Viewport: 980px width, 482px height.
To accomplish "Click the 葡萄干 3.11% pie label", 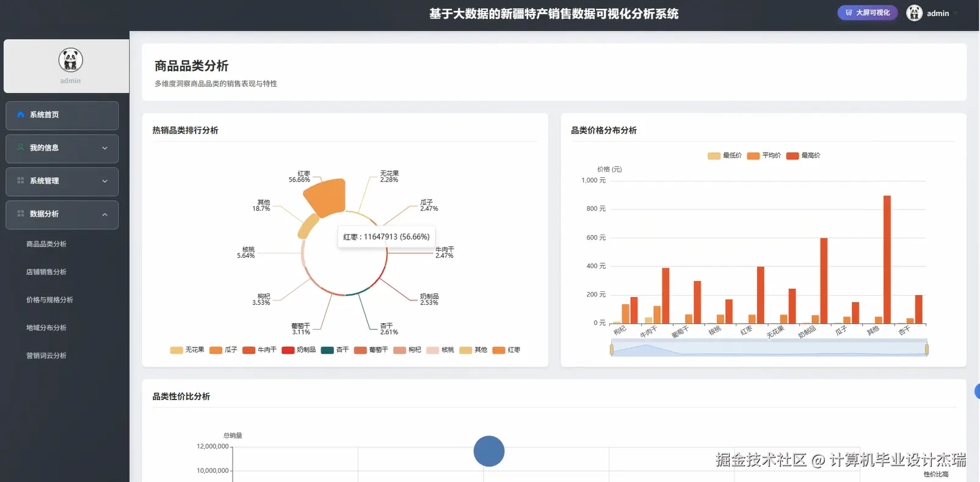I will (301, 329).
